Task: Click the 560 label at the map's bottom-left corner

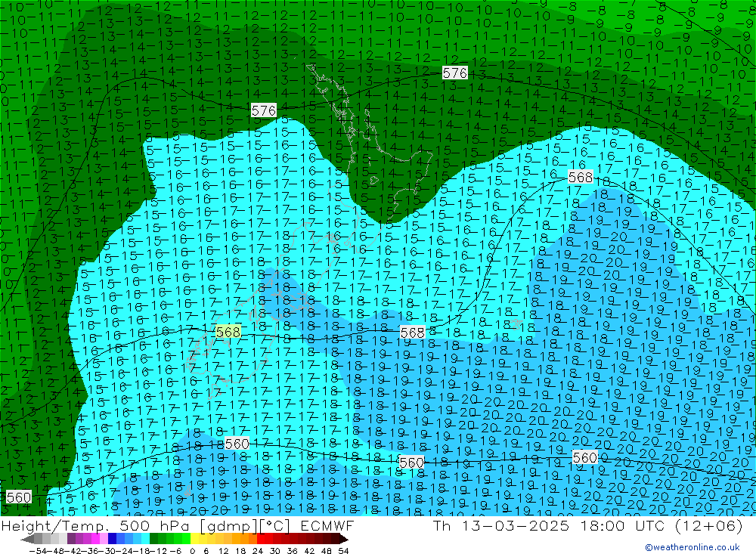Action: tap(19, 497)
